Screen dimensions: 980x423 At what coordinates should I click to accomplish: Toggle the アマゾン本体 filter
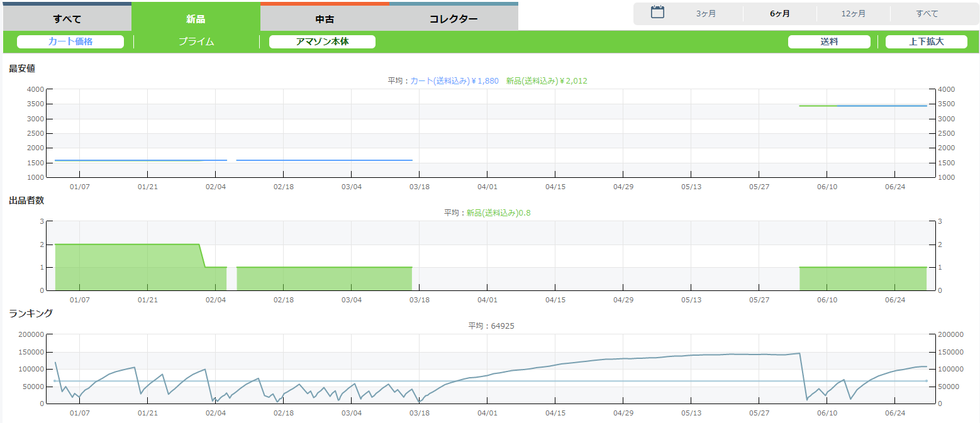[x=322, y=42]
